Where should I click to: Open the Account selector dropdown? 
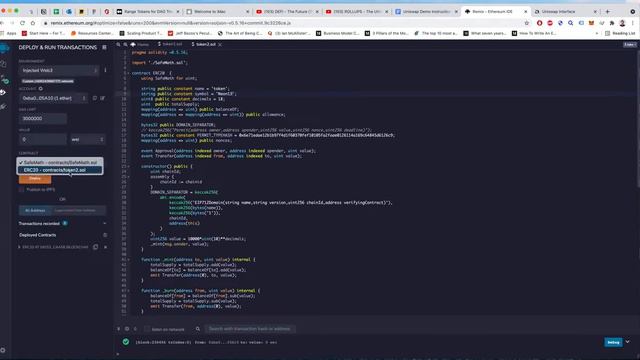[x=53, y=98]
